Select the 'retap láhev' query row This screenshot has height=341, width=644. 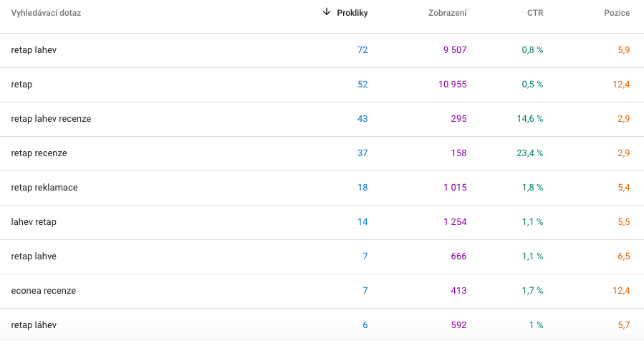(x=34, y=325)
